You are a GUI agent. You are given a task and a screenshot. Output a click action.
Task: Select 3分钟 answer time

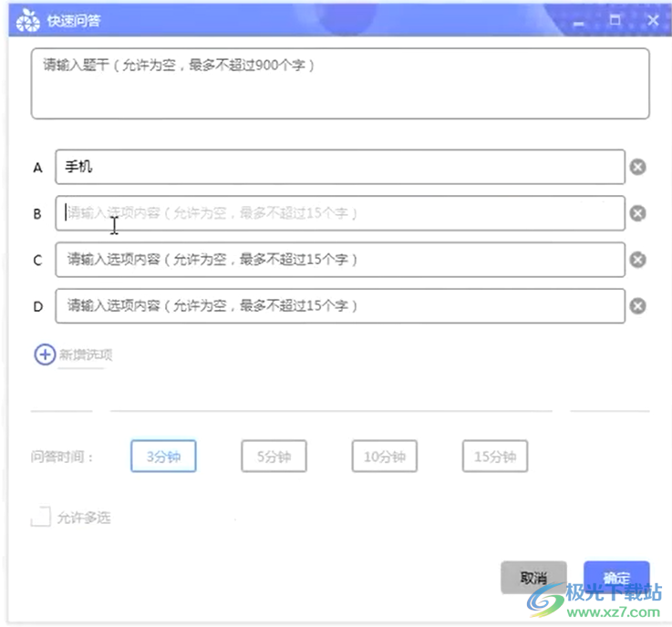(163, 456)
